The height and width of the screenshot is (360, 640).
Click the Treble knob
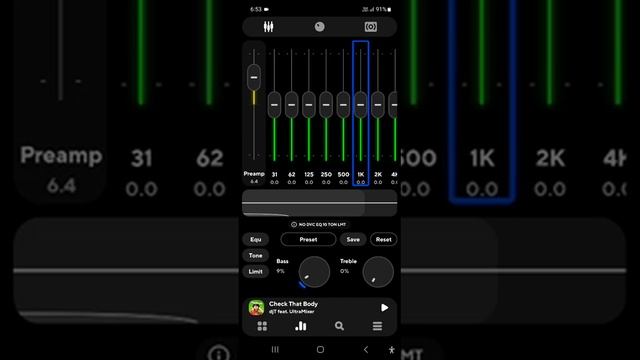[x=378, y=272]
